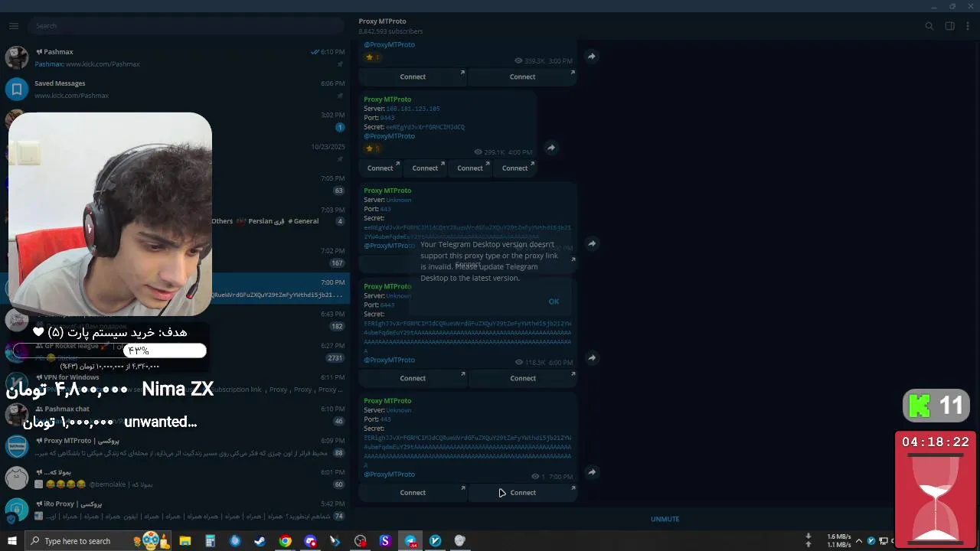Open the Telegram hamburger main menu
980x551 pixels.
coord(14,26)
